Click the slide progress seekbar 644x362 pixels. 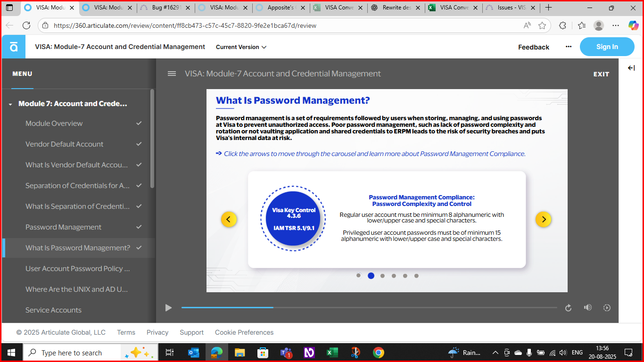[x=369, y=307]
